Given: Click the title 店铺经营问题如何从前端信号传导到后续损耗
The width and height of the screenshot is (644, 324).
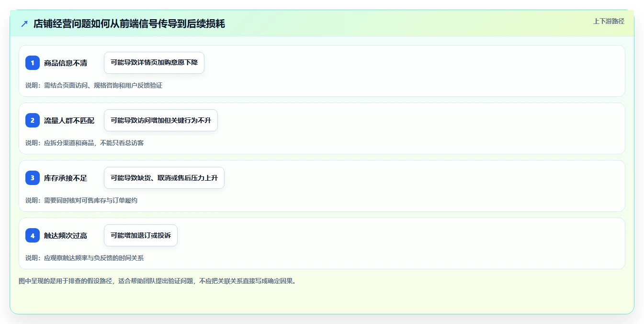Looking at the screenshot, I should pyautogui.click(x=129, y=23).
